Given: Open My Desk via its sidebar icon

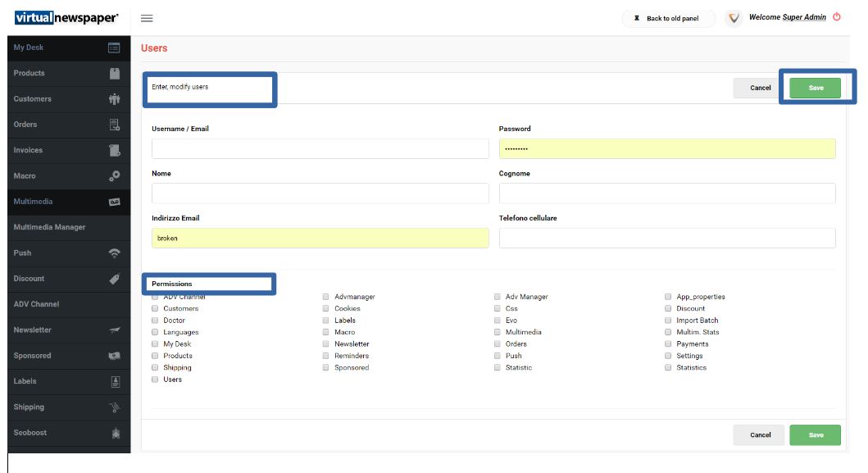Looking at the screenshot, I should [115, 48].
